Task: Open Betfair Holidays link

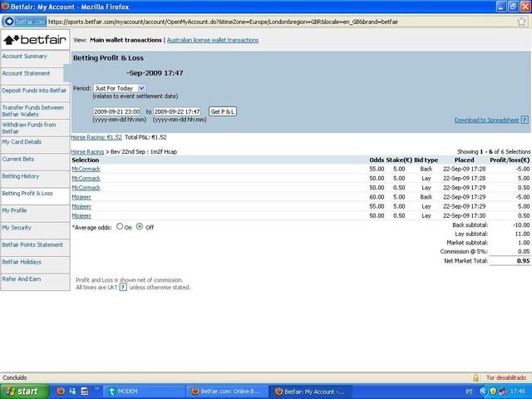Action: (x=22, y=262)
